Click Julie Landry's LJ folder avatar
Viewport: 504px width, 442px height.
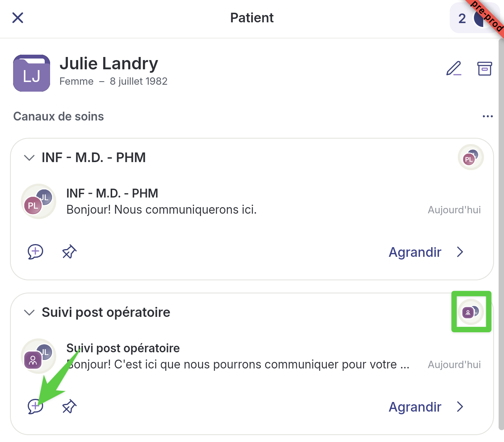pyautogui.click(x=32, y=73)
